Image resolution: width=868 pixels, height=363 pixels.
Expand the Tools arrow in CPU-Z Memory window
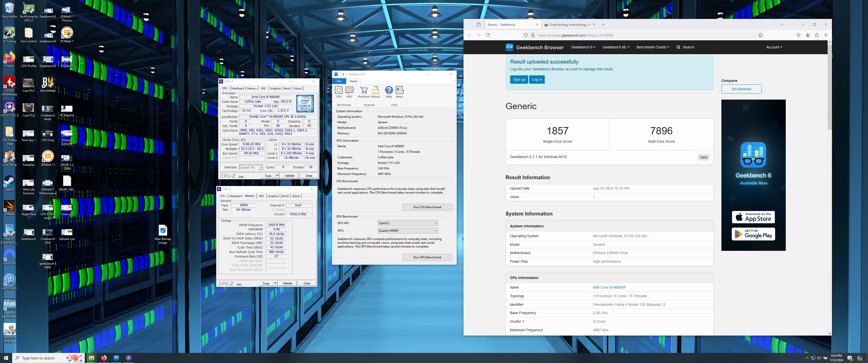pyautogui.click(x=275, y=283)
